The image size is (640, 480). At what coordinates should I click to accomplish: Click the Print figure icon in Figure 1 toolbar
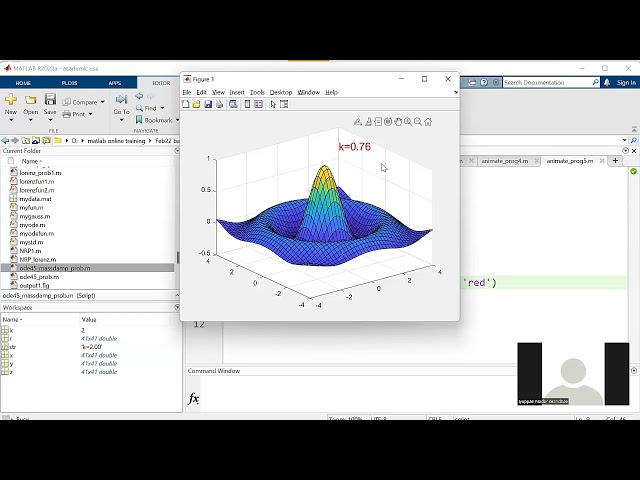tap(220, 104)
